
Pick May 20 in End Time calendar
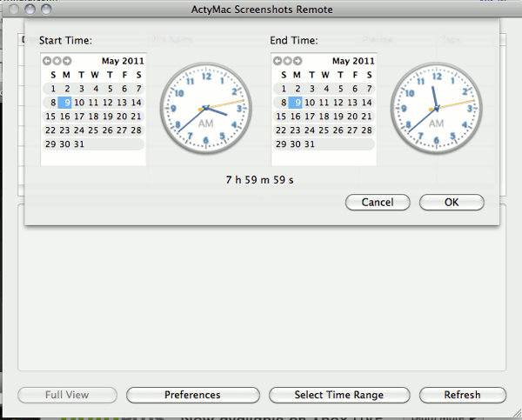click(352, 117)
